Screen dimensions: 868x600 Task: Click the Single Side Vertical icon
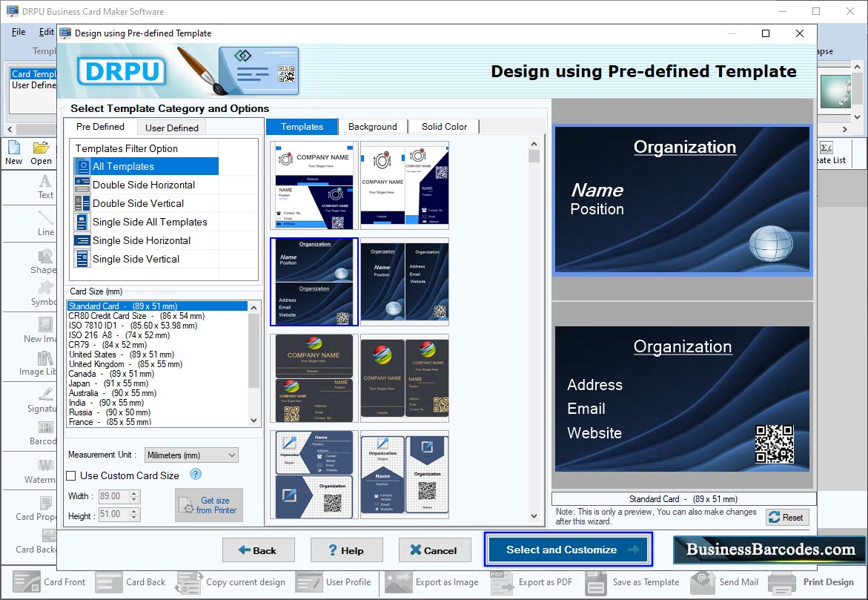82,259
